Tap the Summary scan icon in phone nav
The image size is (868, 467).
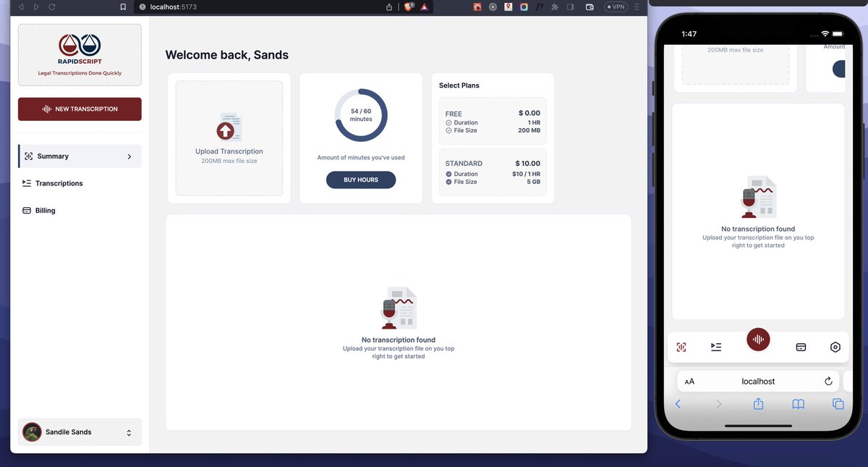(681, 347)
